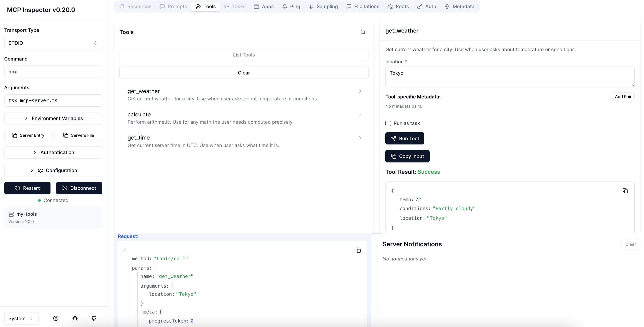Screen dimensions: 644x327
Task: Switch to the Roots tab
Action: point(398,6)
